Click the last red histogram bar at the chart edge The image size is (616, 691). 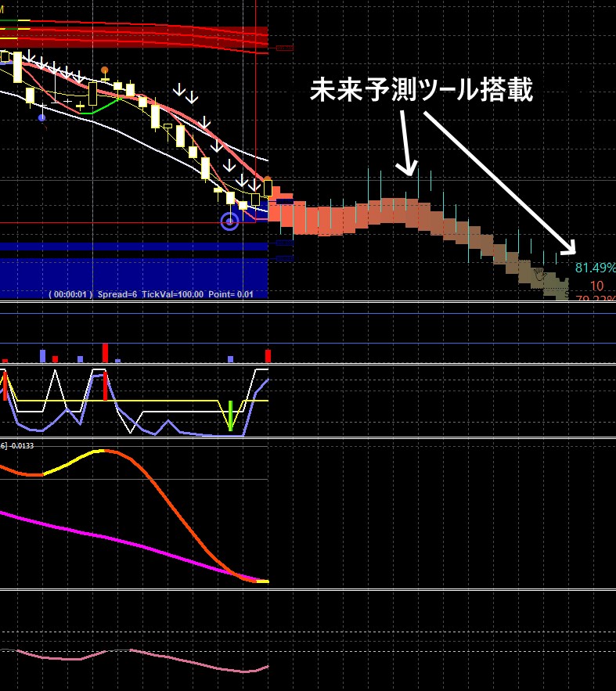coord(268,355)
